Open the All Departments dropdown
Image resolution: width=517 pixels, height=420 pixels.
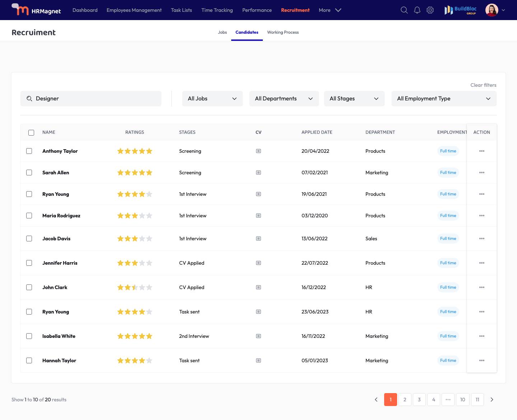[284, 99]
